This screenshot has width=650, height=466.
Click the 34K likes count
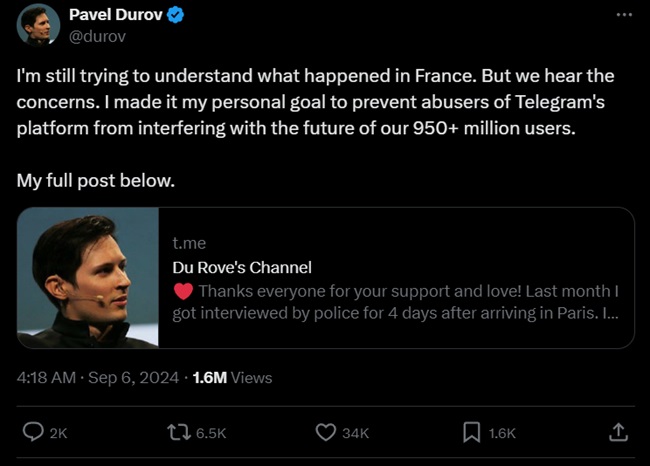(356, 433)
